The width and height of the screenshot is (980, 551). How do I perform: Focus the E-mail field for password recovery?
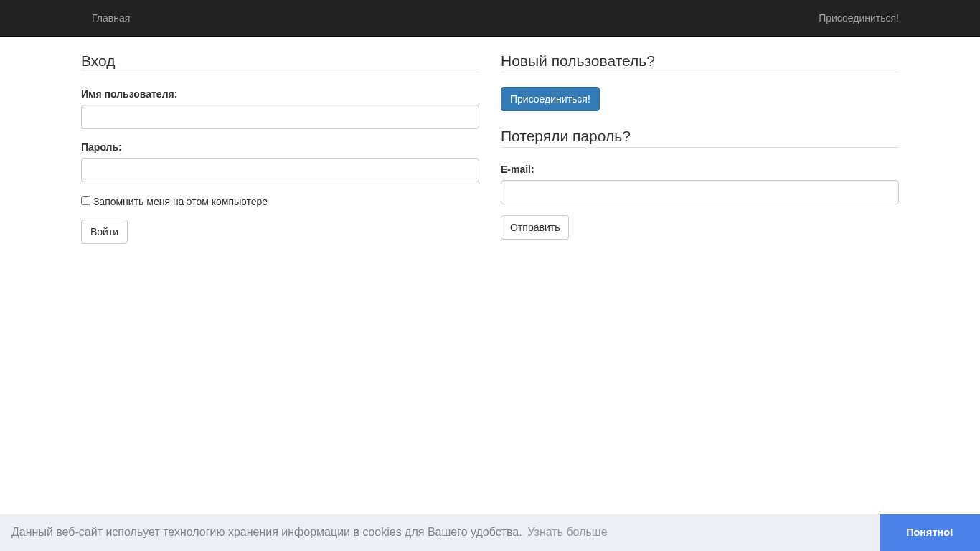(699, 192)
